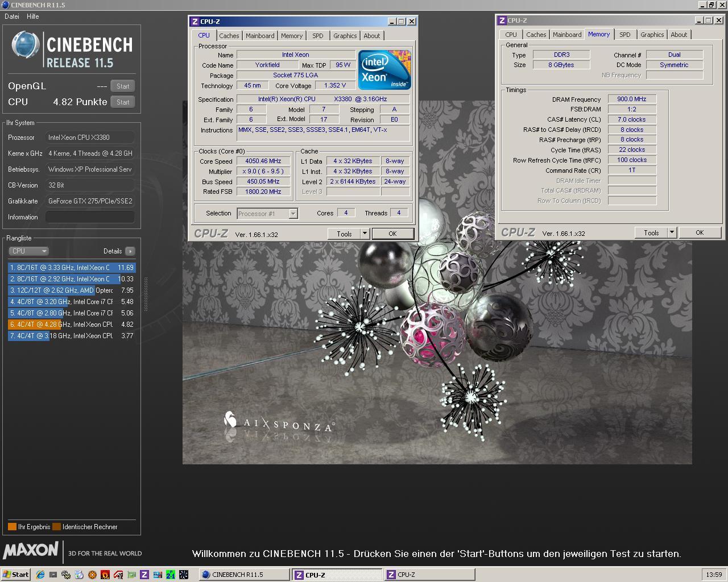This screenshot has height=582, width=728.
Task: Click the AIXSPONZA logo in the render
Action: tap(279, 422)
